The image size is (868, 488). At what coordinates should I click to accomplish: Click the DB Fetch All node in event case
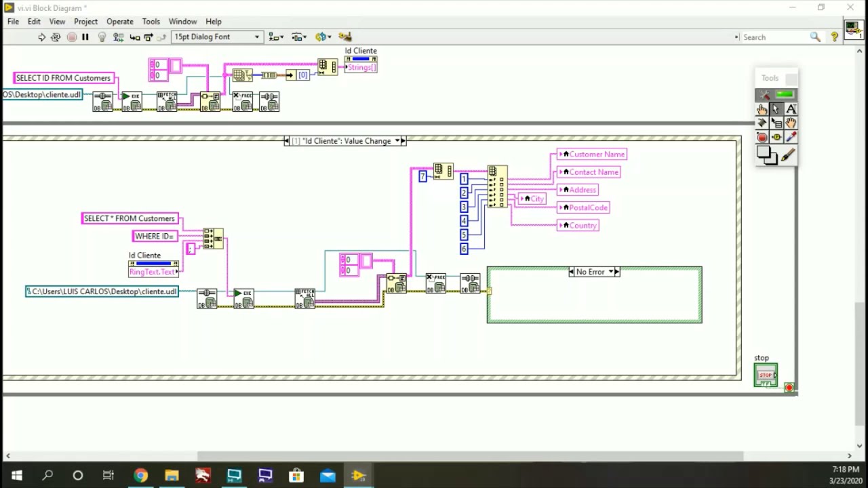click(304, 298)
